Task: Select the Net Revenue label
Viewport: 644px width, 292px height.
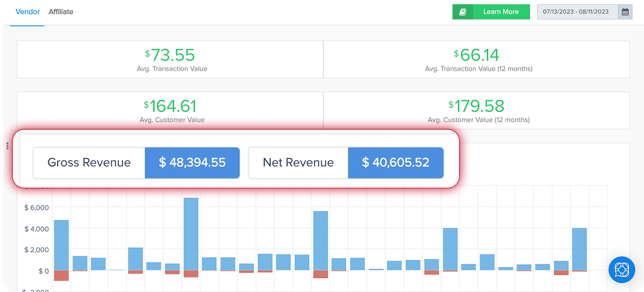Action: pyautogui.click(x=298, y=163)
